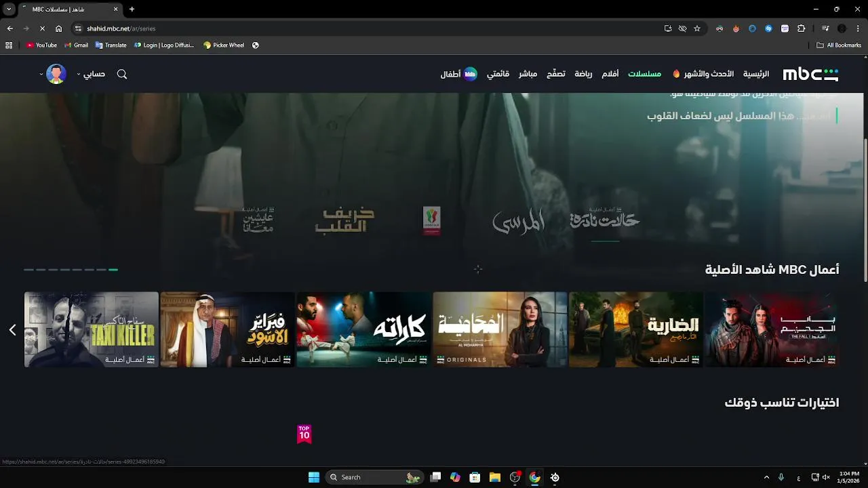Open أفلام movies menu item
The image size is (868, 488).
click(610, 74)
